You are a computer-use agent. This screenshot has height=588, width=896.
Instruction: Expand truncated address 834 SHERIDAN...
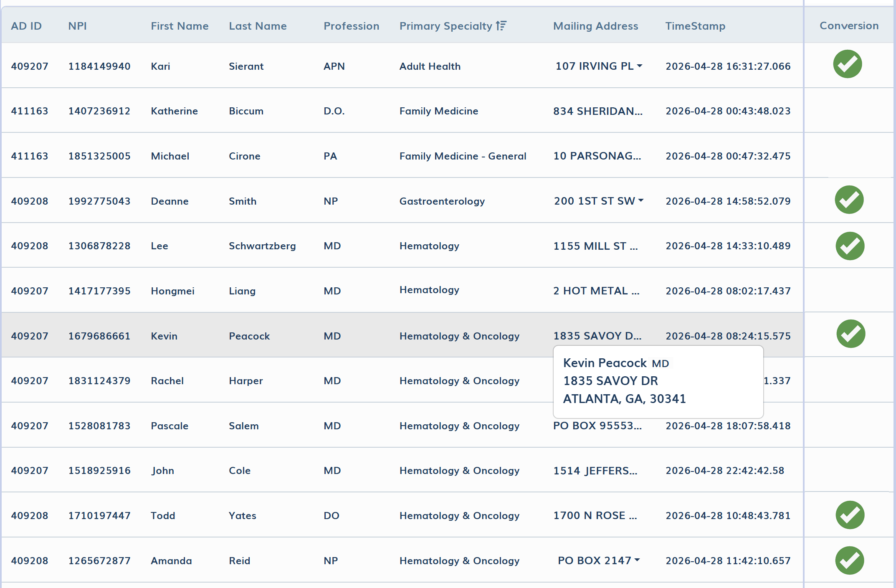point(598,111)
